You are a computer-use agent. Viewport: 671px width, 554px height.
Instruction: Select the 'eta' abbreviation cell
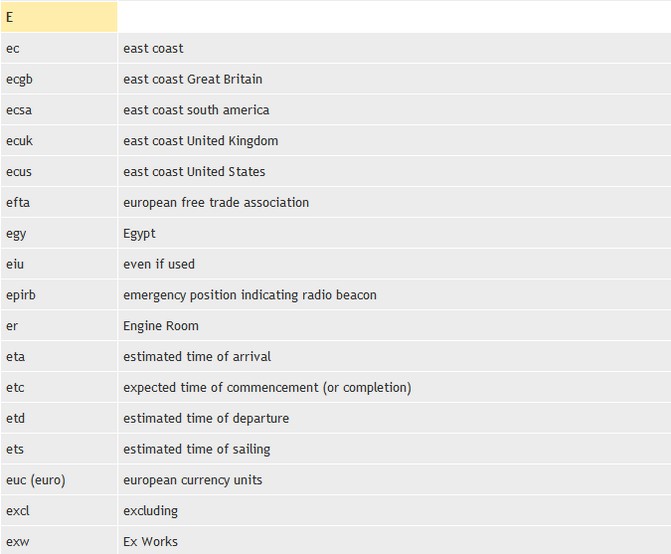tap(15, 357)
